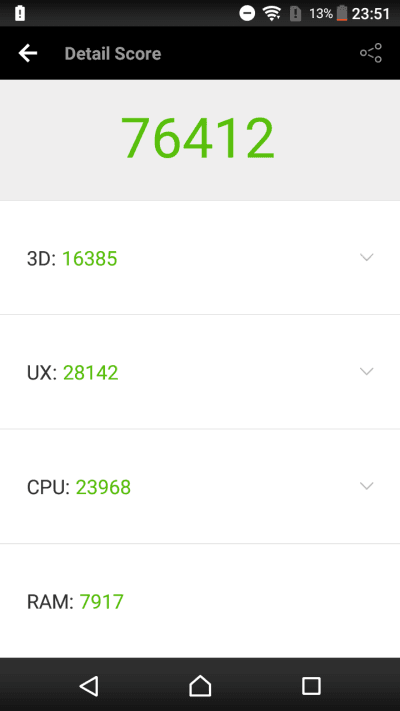Open recent apps square button
Viewport: 400px width, 711px height.
pyautogui.click(x=311, y=686)
